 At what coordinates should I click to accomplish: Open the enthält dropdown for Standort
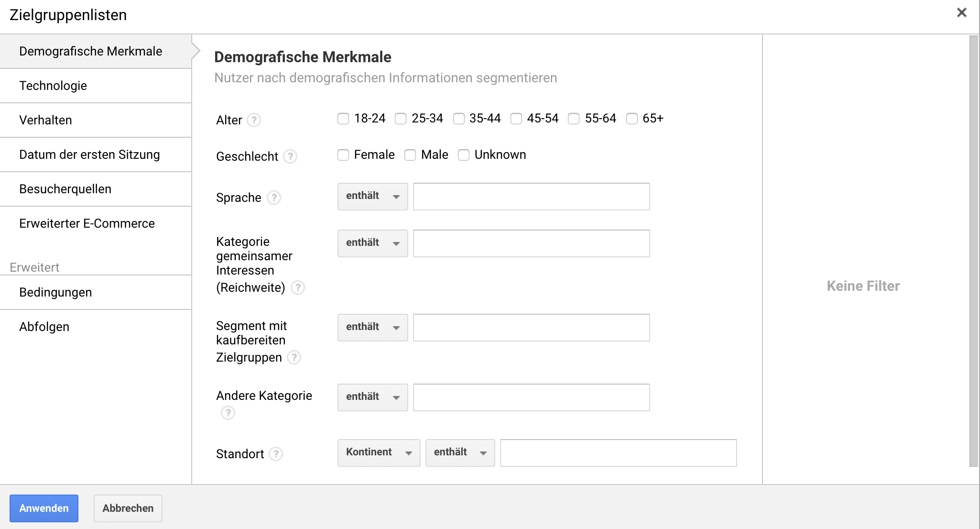click(x=460, y=453)
